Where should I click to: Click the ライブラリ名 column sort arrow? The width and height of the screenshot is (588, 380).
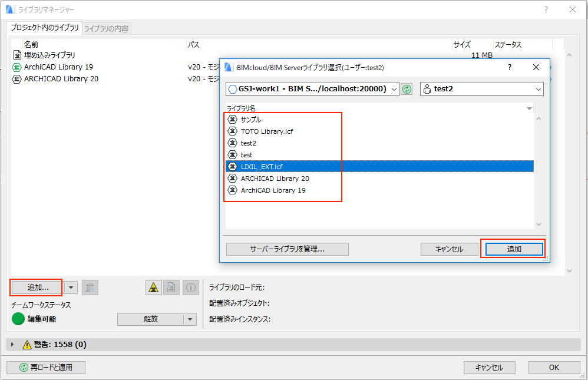529,108
